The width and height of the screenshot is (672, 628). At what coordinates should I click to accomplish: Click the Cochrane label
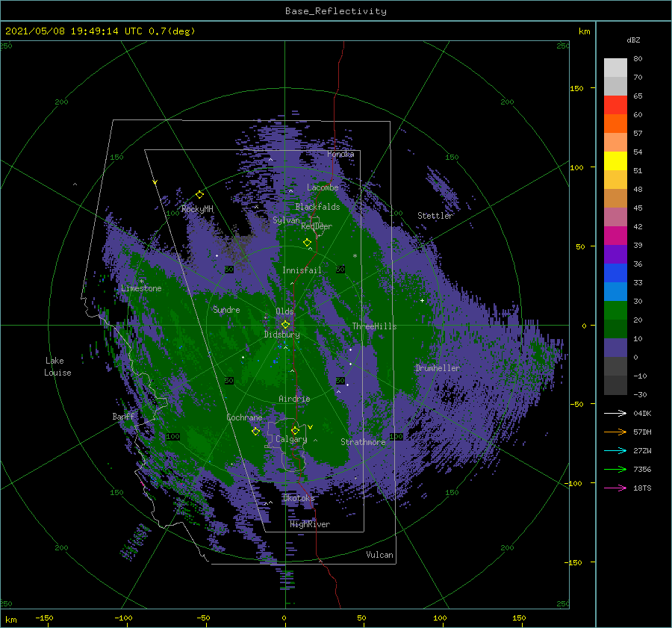(x=244, y=417)
